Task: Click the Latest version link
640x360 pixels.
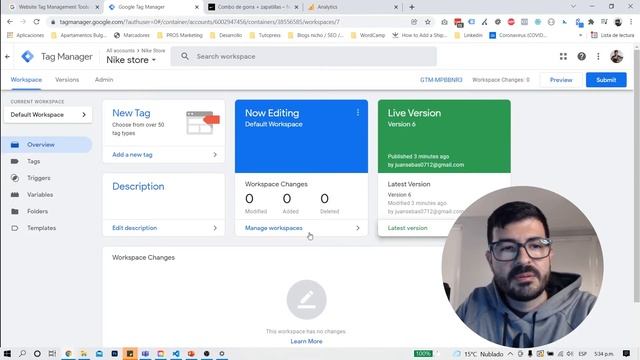Action: coord(407,228)
